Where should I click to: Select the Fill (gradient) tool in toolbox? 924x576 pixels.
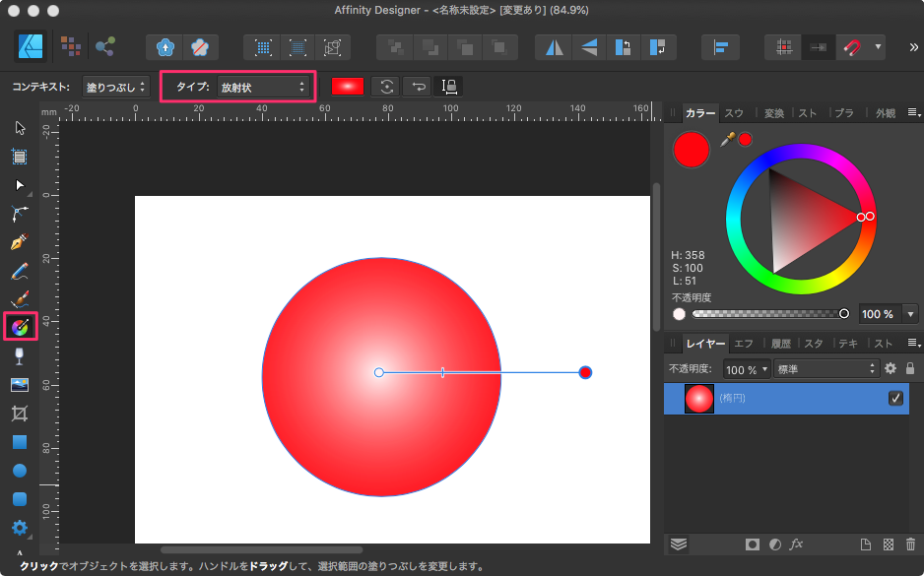[20, 326]
